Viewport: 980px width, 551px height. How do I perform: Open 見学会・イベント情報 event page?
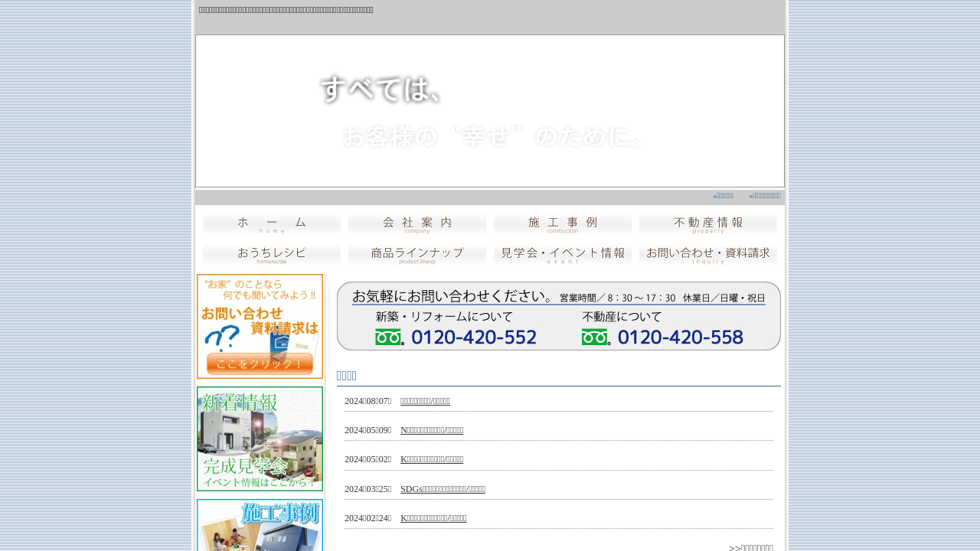[563, 255]
